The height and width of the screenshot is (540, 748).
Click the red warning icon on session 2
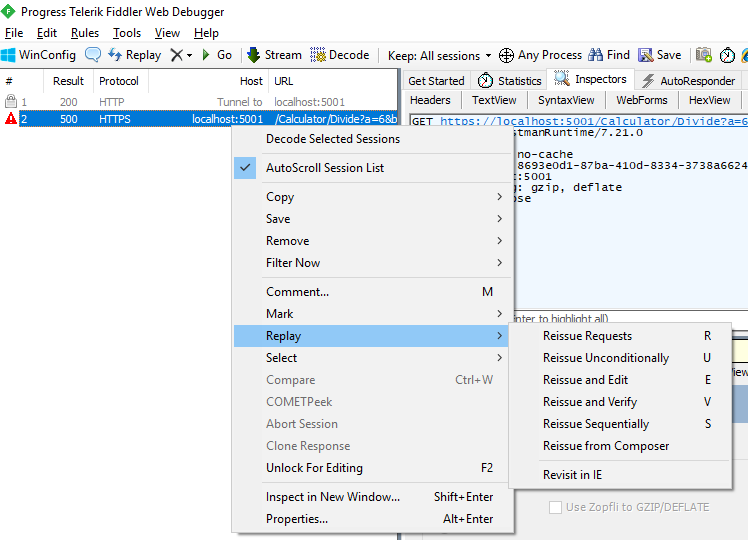point(10,118)
